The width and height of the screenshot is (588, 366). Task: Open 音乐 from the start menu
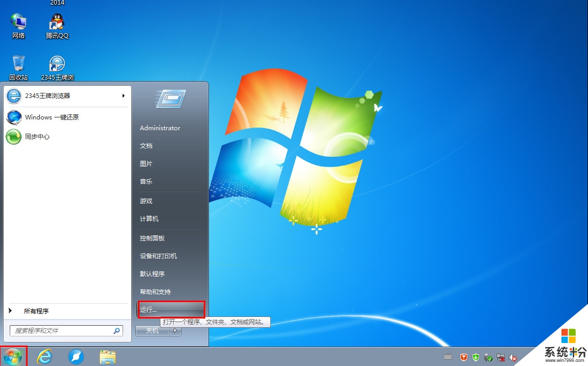pyautogui.click(x=146, y=182)
